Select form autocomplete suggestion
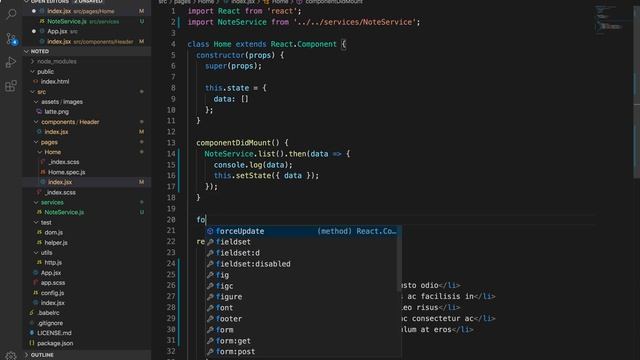Screen dimensions: 640x360 pyautogui.click(x=303, y=330)
